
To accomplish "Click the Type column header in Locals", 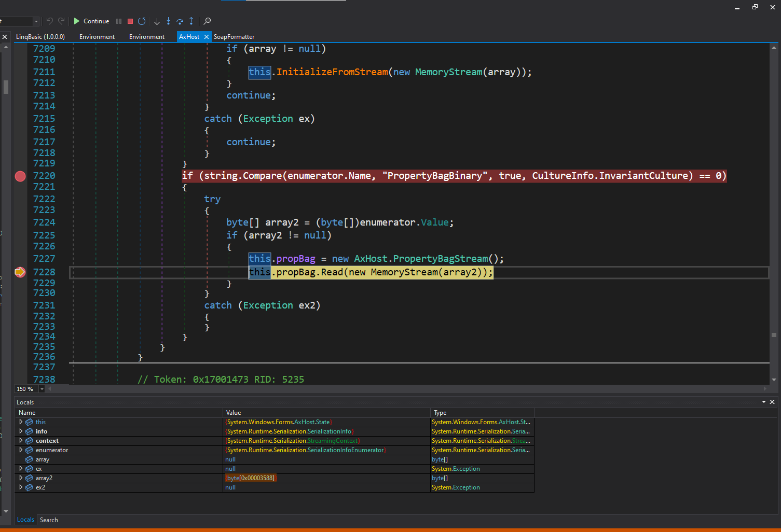I will [x=482, y=413].
